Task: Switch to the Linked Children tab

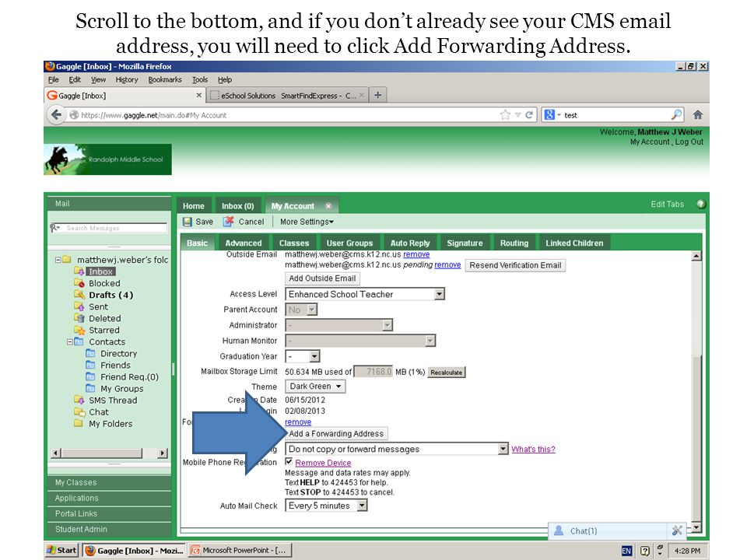Action: [574, 243]
